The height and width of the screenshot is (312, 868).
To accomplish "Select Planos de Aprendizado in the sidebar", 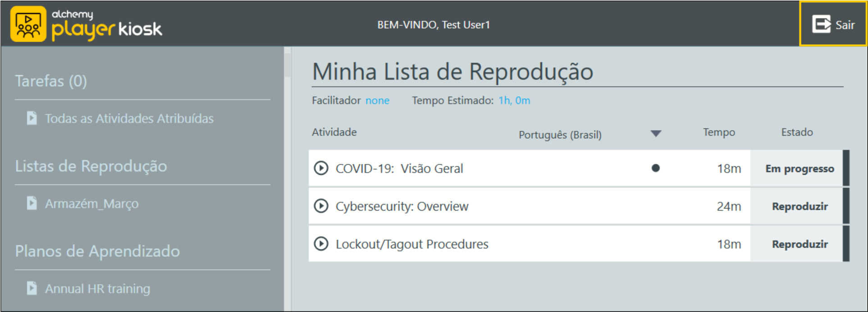I will (x=97, y=251).
